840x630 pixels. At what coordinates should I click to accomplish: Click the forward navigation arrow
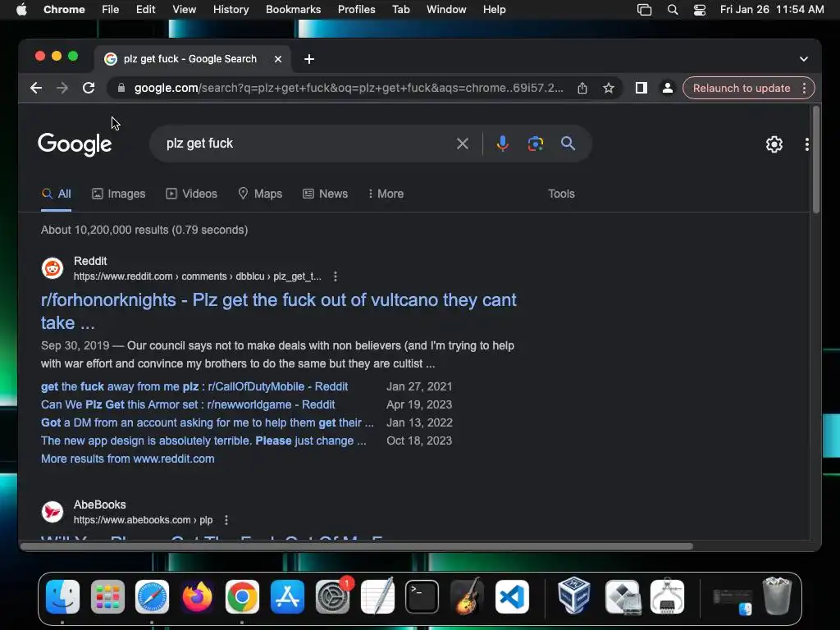62,88
